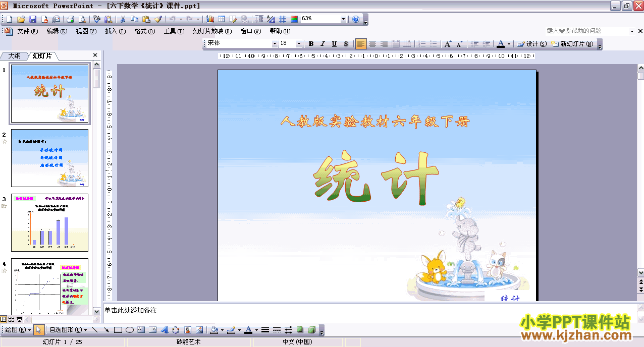Open shadow style options

click(x=300, y=330)
